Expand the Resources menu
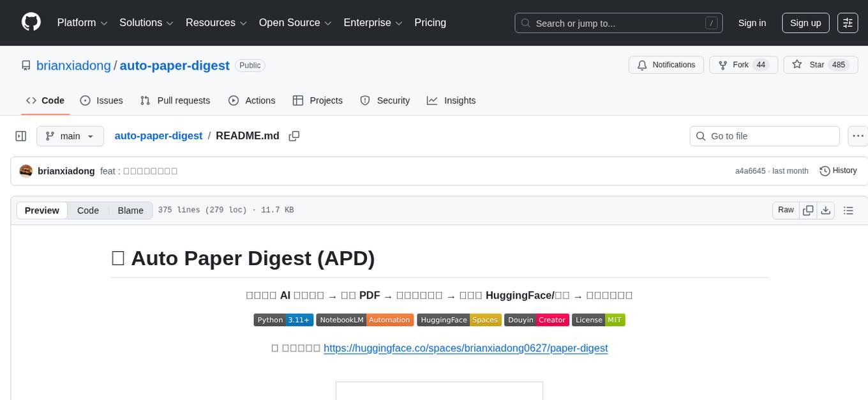The height and width of the screenshot is (400, 868). coord(215,22)
